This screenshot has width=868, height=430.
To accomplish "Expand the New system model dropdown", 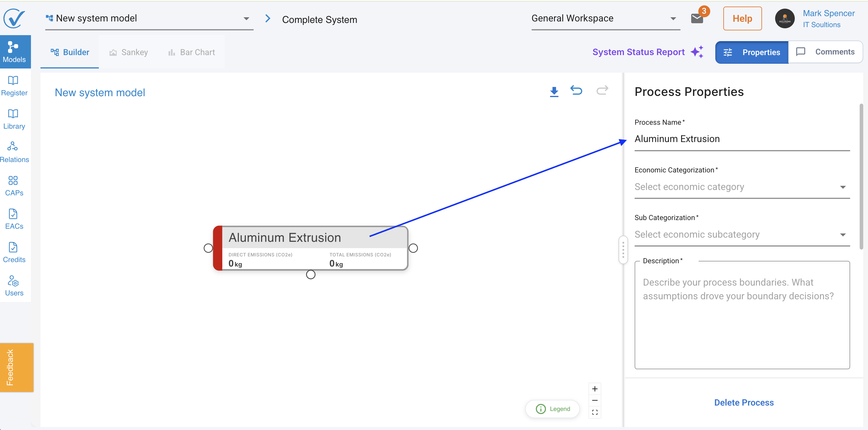I will pyautogui.click(x=149, y=18).
